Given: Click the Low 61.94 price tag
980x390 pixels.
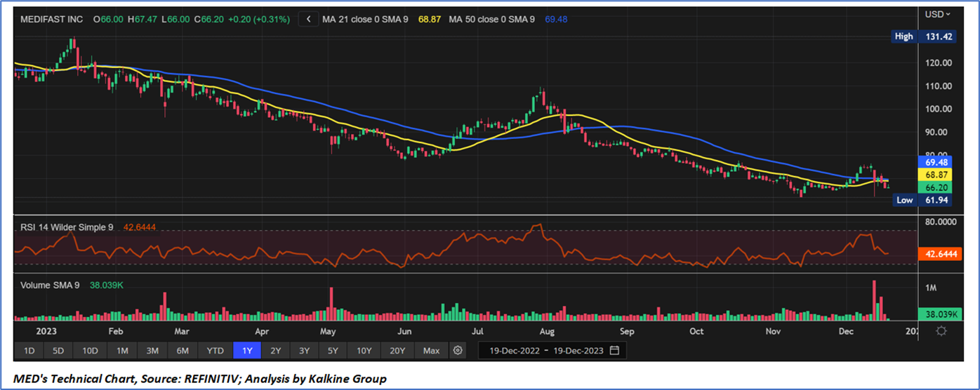Looking at the screenshot, I should [924, 201].
